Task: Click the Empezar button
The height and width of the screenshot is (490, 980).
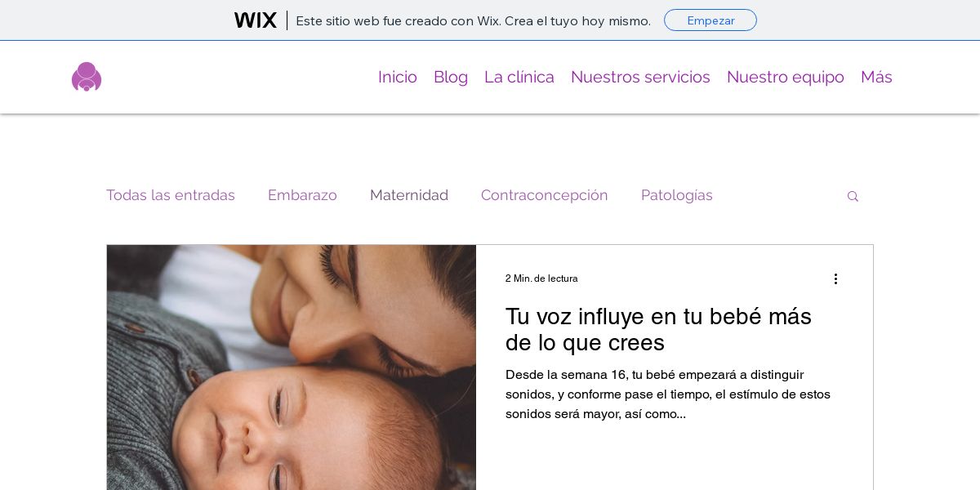Action: pyautogui.click(x=710, y=20)
